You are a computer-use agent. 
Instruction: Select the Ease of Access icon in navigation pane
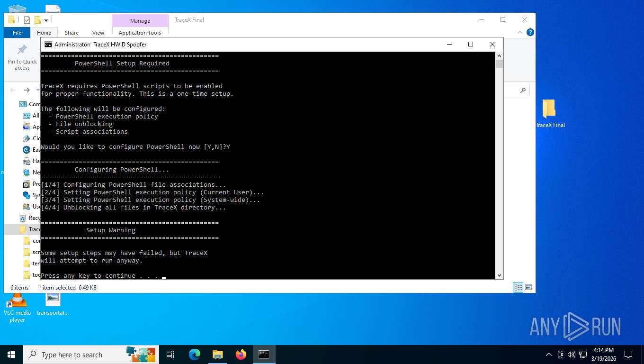(27, 150)
